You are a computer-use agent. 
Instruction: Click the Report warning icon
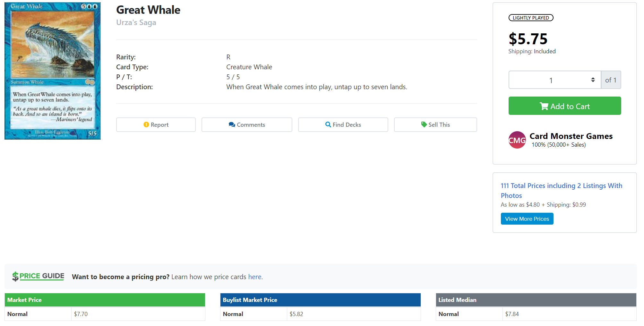(146, 124)
